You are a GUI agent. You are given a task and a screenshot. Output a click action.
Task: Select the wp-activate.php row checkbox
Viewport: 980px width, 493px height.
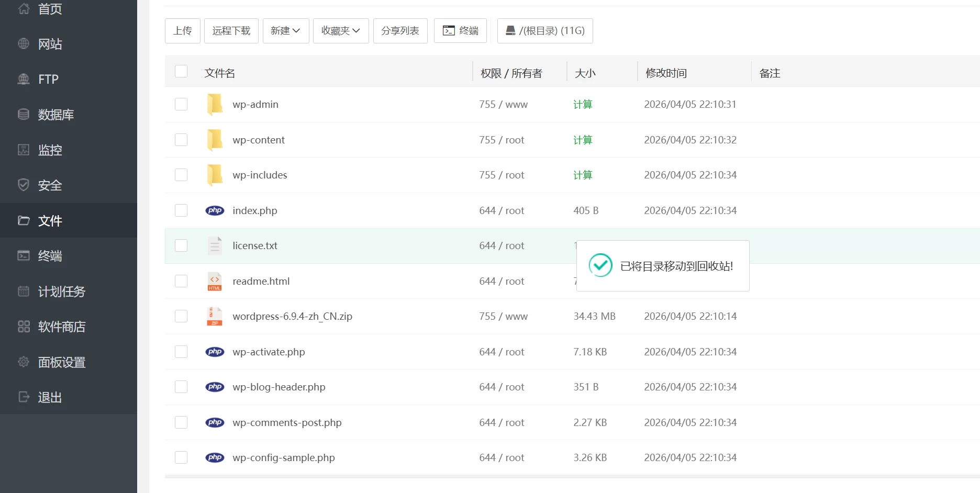point(181,352)
